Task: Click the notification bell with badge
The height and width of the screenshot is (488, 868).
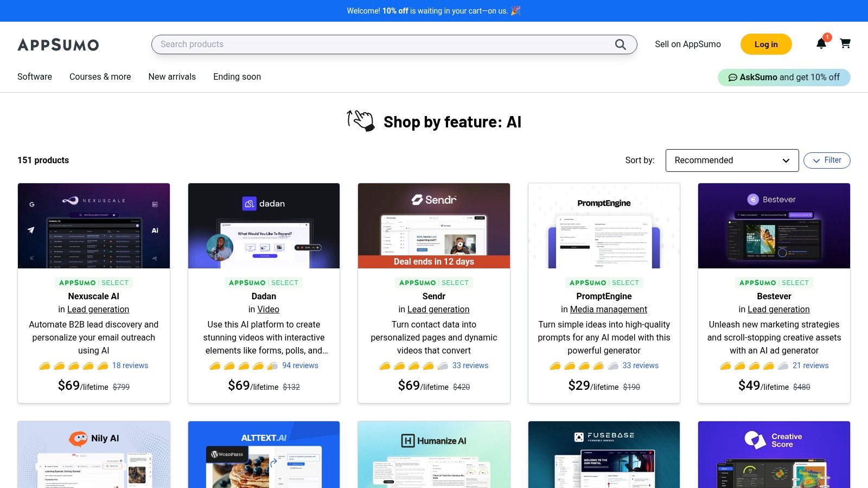Action: (821, 44)
